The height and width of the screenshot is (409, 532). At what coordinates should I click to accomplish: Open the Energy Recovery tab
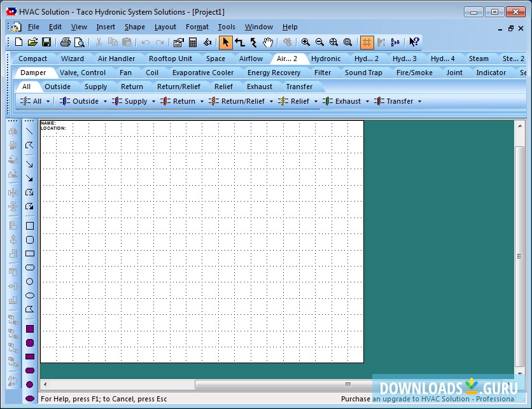(274, 73)
